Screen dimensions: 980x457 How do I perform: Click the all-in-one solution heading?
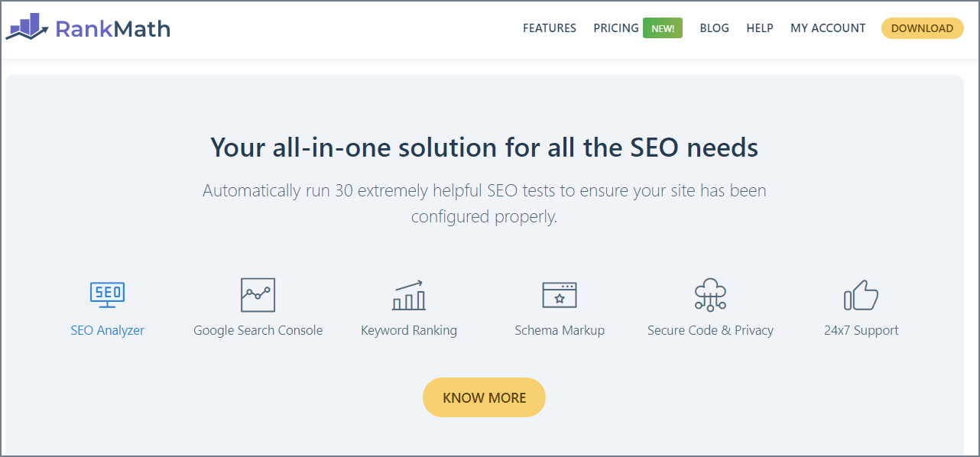point(485,147)
